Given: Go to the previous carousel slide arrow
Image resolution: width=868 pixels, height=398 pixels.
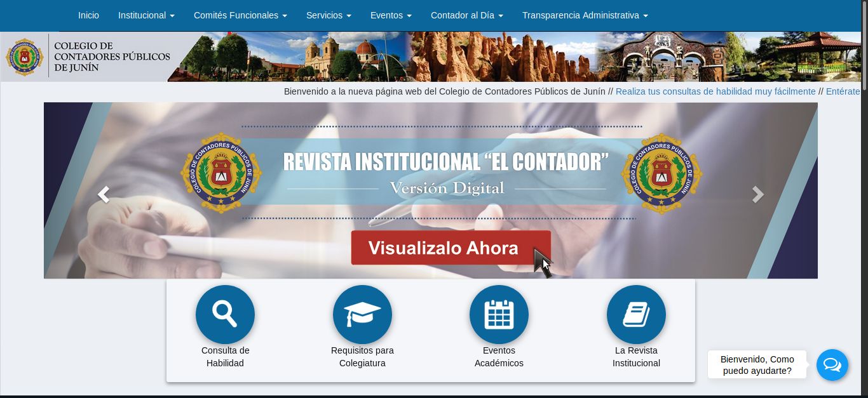Looking at the screenshot, I should point(104,194).
